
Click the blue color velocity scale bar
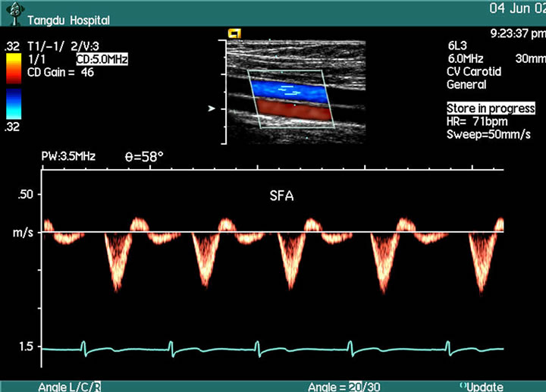click(13, 104)
